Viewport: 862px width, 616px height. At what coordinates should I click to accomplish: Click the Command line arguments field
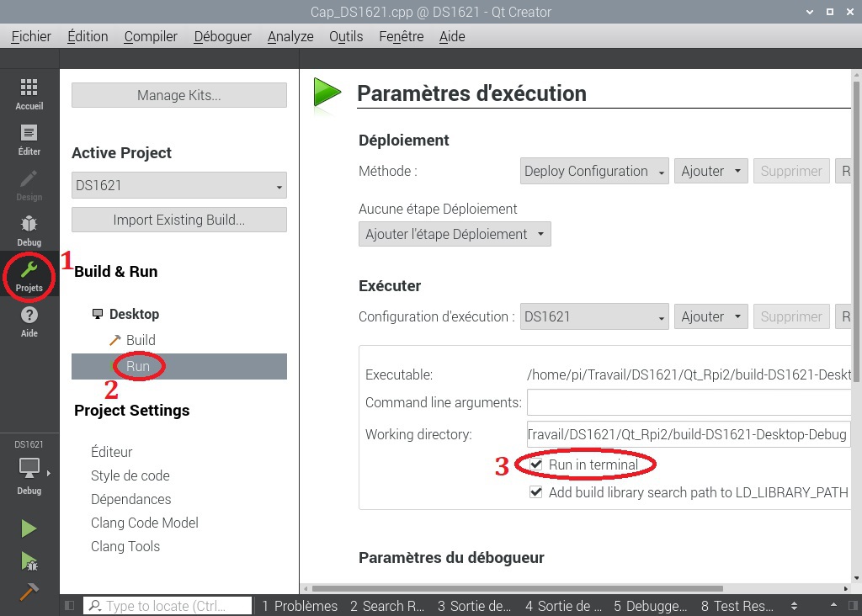[x=689, y=402]
